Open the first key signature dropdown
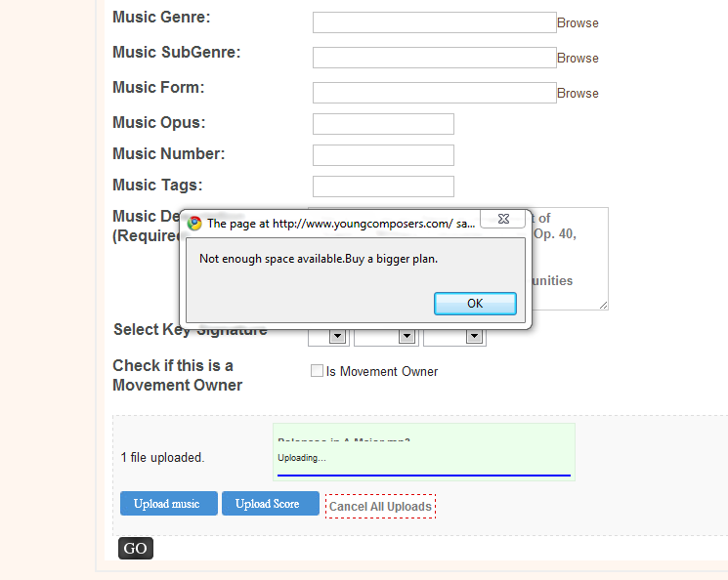Screen dimensions: 728x580 [337, 336]
